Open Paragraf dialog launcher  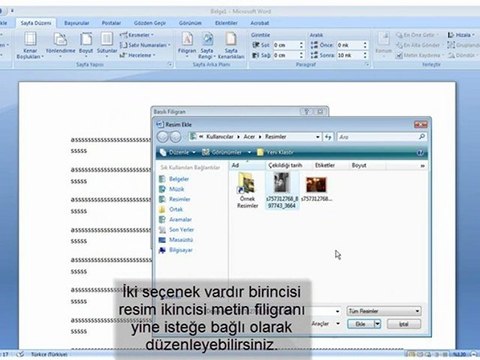pyautogui.click(x=367, y=64)
